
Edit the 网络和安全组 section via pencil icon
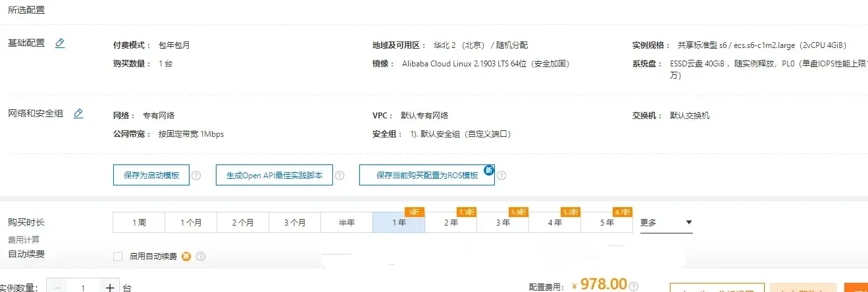tap(78, 114)
